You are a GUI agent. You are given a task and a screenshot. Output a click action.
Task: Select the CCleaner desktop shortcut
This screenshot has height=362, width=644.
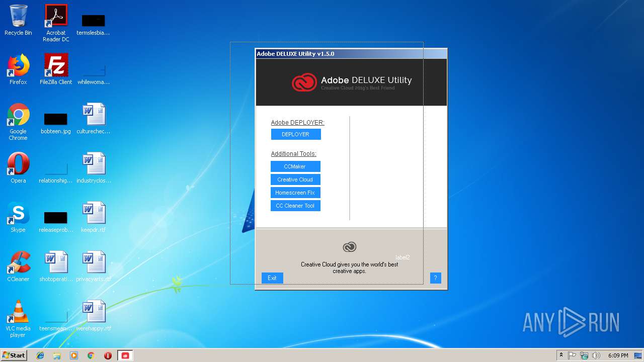pyautogui.click(x=18, y=266)
